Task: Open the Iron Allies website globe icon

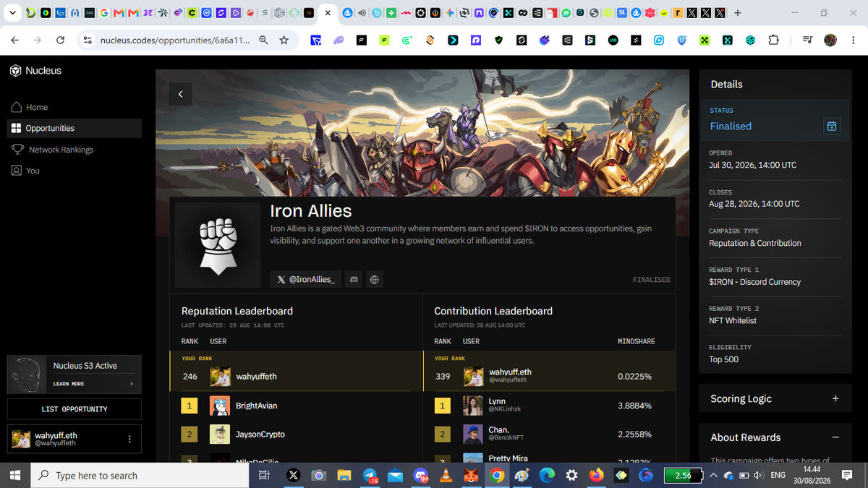Action: click(x=374, y=279)
